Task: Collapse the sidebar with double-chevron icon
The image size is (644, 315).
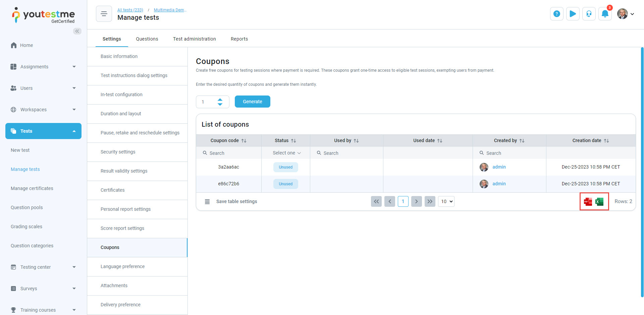Action: pos(77,31)
